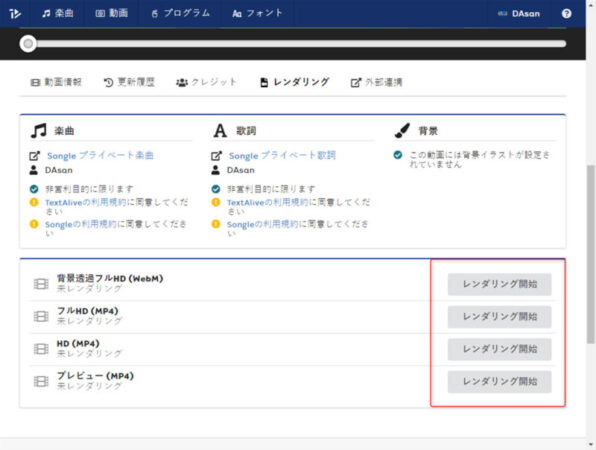596x450 pixels.
Task: Click the playback seek slider handle
Action: point(28,44)
